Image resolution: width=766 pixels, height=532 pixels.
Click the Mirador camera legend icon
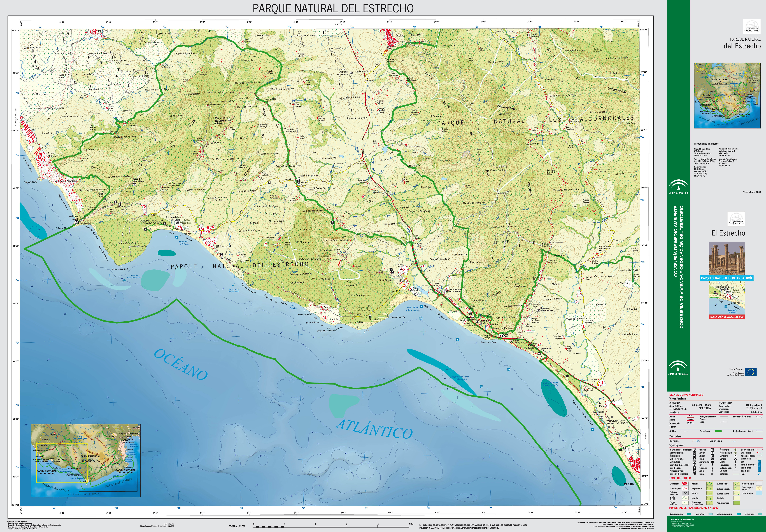[x=712, y=453]
